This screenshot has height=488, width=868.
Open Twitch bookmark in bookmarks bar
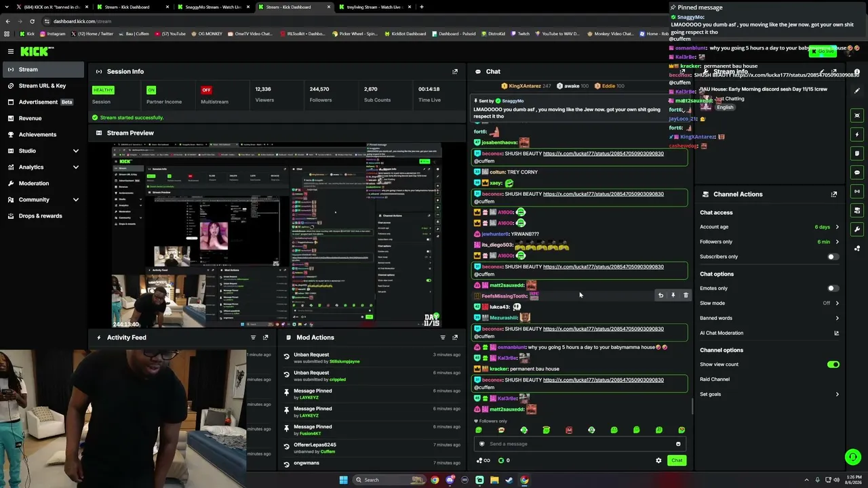521,34
